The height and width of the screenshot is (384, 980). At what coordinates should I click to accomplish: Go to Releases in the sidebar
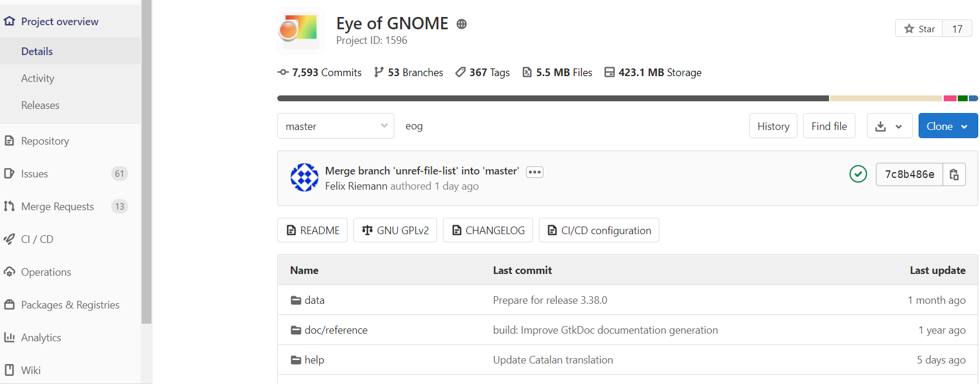(40, 105)
